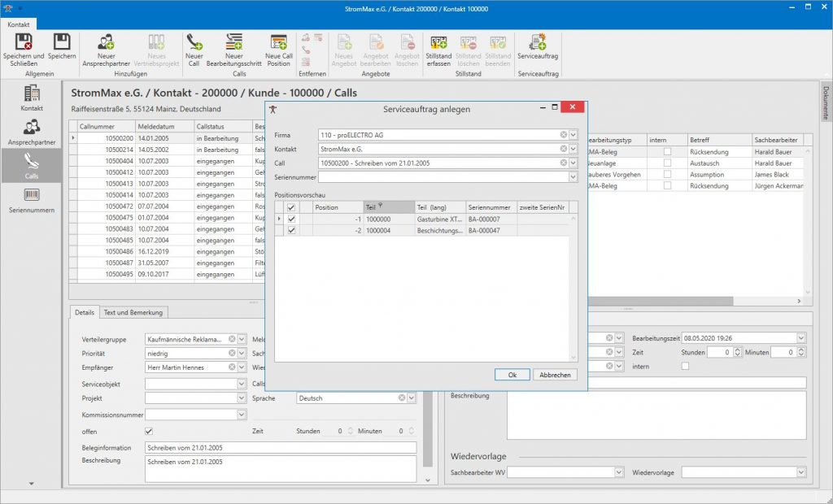Click Abbrechen to cancel the dialog

pos(555,375)
